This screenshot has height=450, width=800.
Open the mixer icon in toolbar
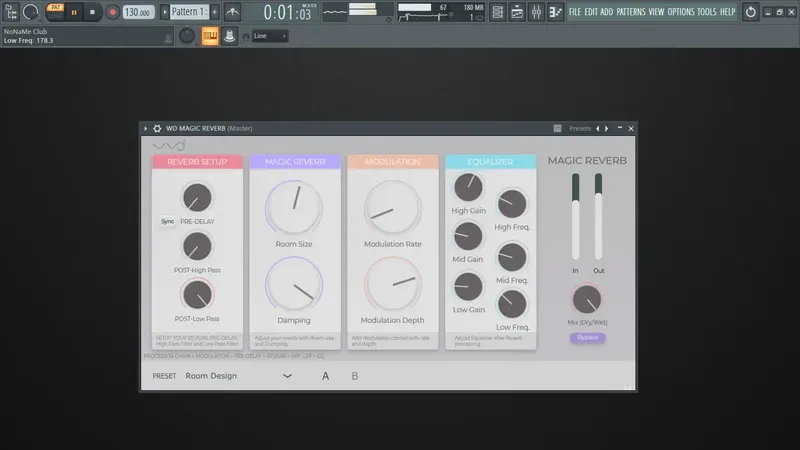(x=536, y=12)
